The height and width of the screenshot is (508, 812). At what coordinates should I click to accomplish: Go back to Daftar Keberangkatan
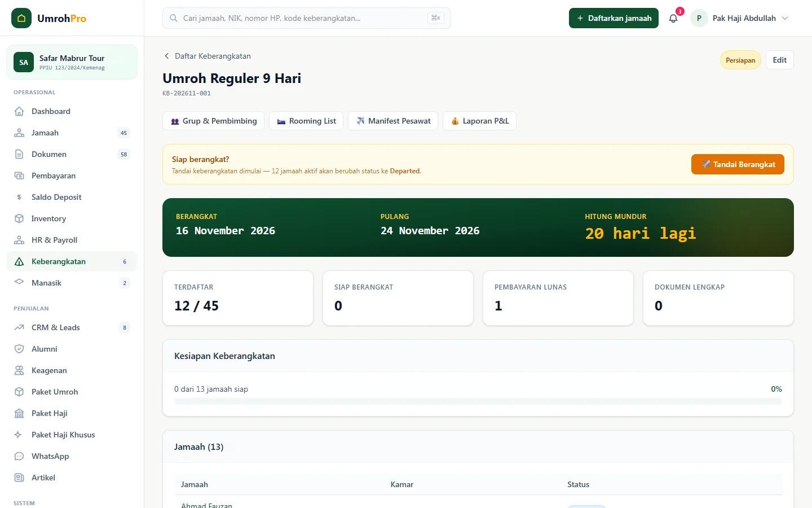[x=207, y=56]
